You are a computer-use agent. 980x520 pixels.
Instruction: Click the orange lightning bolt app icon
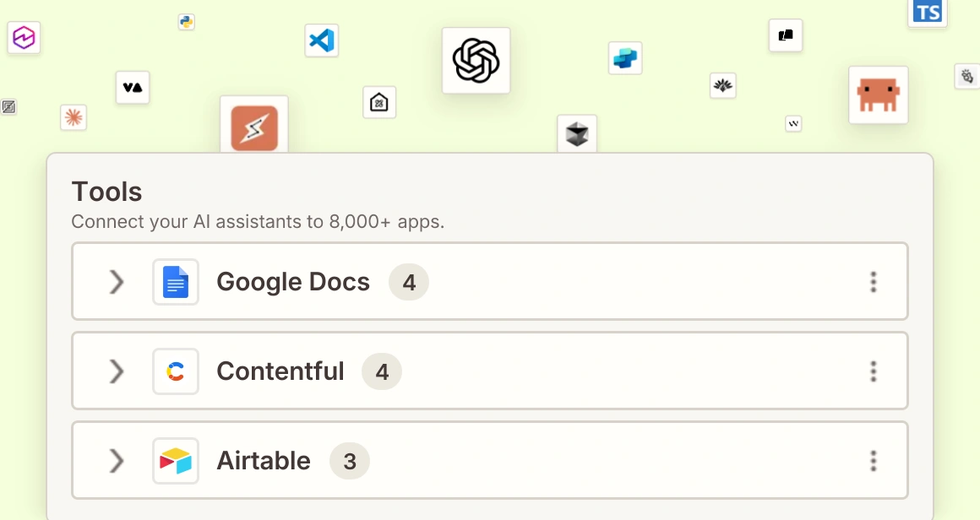click(254, 128)
